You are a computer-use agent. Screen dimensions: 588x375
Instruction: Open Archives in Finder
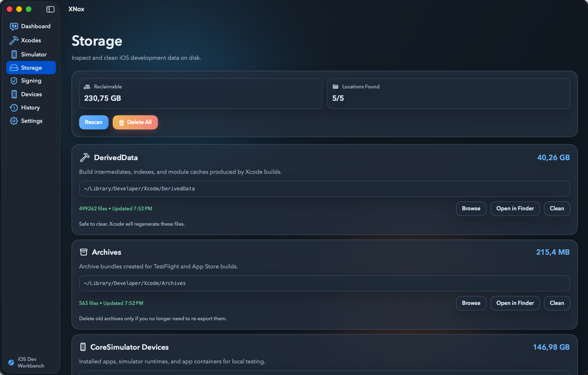coord(515,303)
